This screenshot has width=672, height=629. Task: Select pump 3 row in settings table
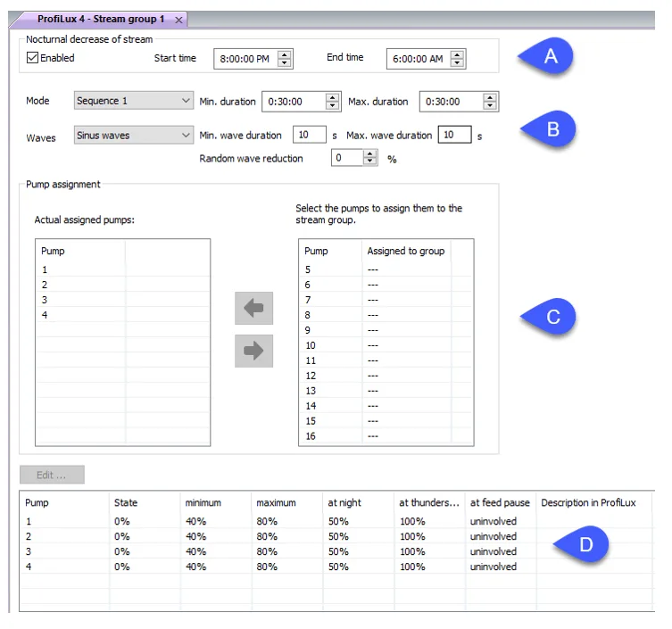tap(336, 551)
